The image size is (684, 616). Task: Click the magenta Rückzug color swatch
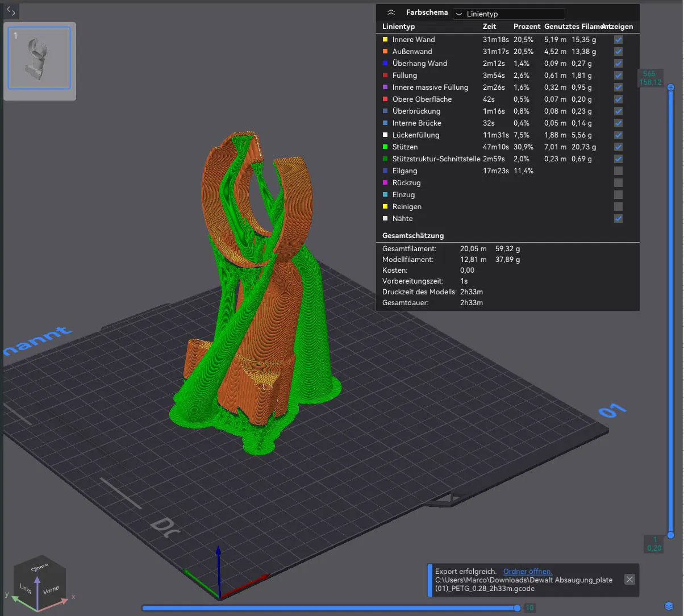[x=385, y=183]
